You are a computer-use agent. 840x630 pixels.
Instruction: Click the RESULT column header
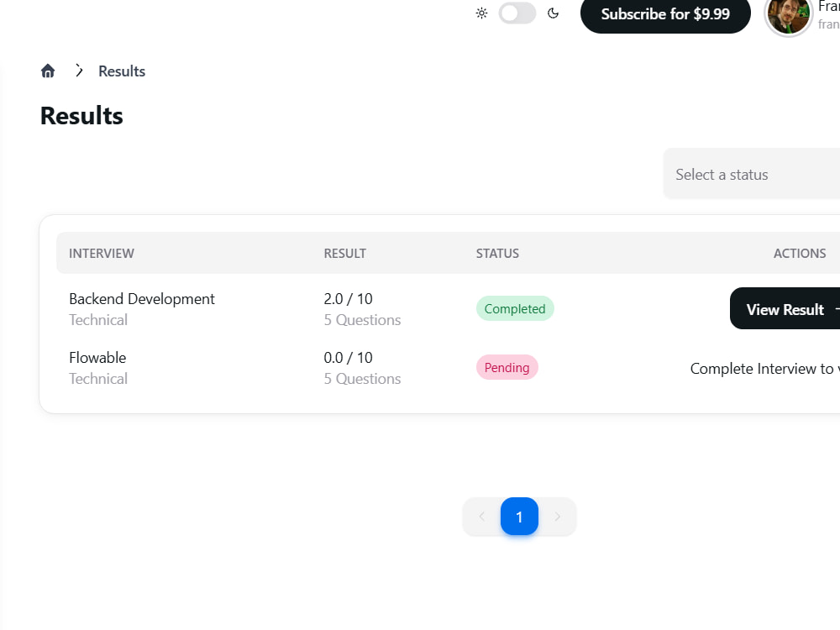(344, 254)
